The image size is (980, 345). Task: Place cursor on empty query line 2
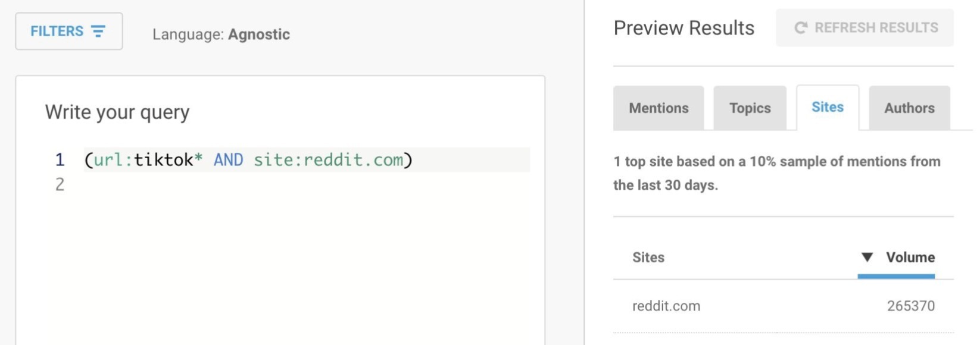[307, 184]
